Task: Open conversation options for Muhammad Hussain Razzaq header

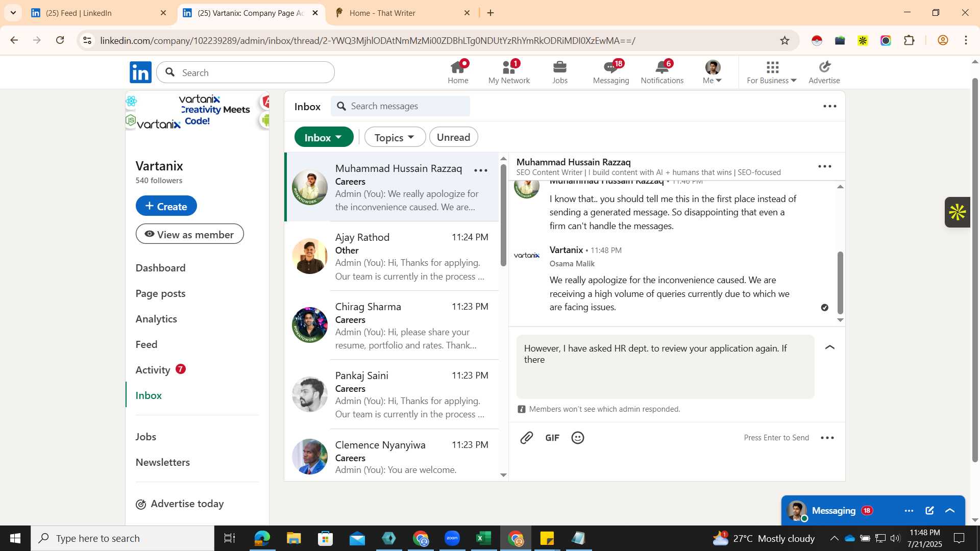Action: pyautogui.click(x=825, y=166)
